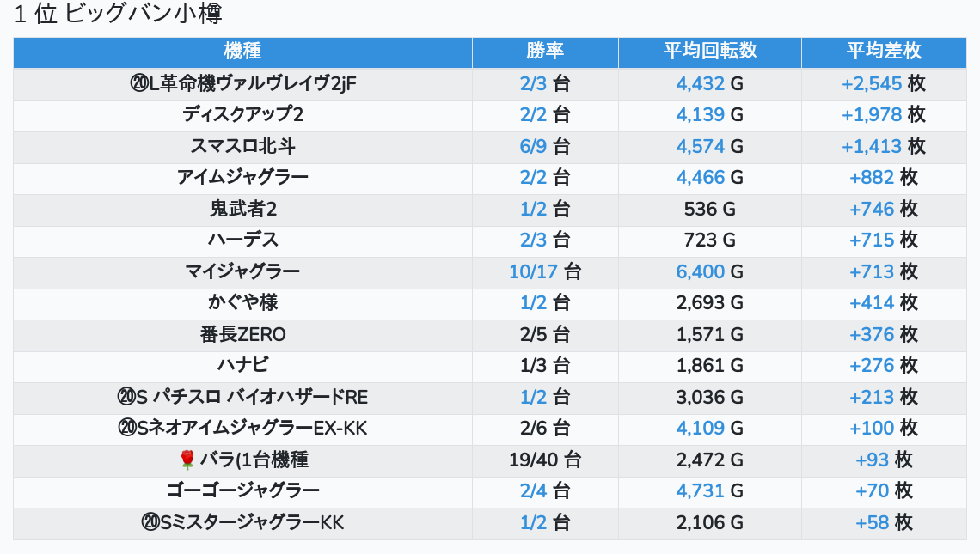
Task: Select the かぐや様 machine row
Action: point(242,303)
